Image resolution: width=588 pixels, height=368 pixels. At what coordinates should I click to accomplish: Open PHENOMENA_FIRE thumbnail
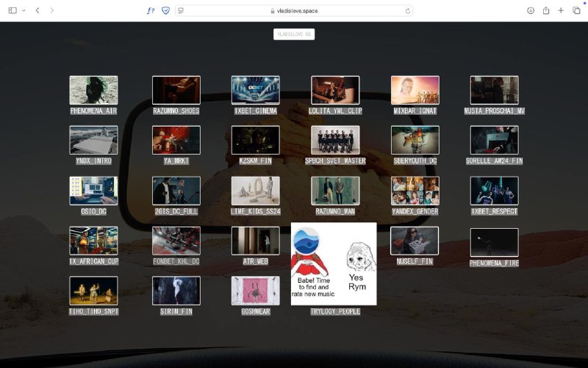tap(494, 242)
